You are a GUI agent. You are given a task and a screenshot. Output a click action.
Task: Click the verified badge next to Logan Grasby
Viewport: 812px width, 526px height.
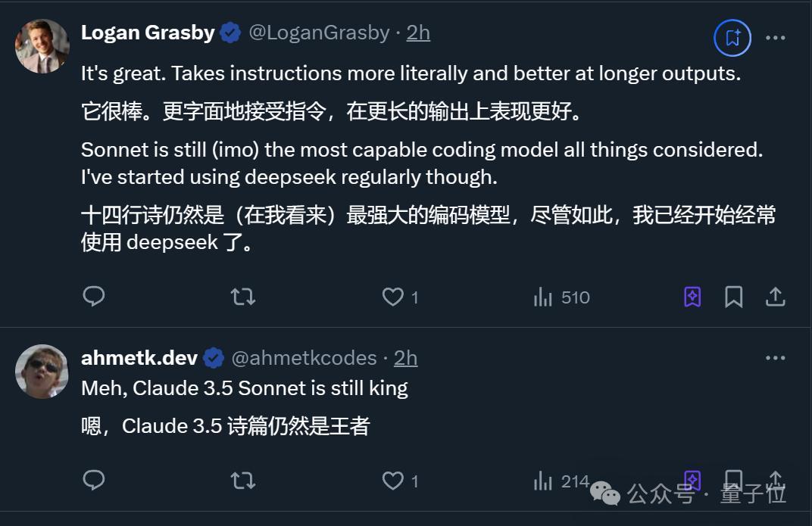(x=229, y=33)
